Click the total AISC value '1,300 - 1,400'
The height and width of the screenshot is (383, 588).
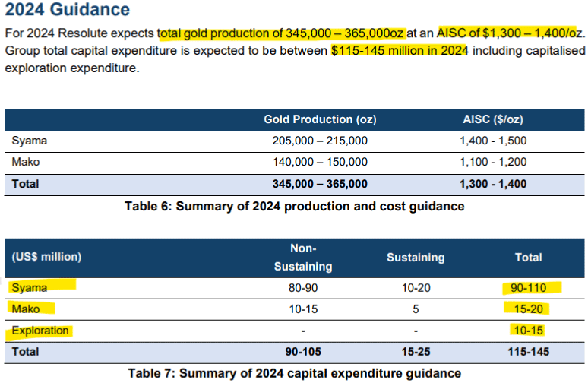click(492, 184)
